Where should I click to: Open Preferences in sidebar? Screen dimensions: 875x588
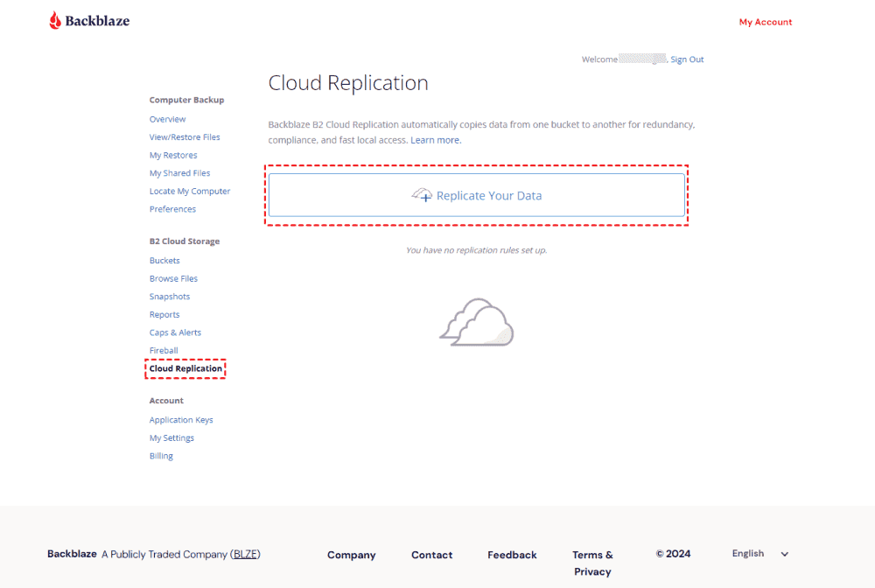pyautogui.click(x=172, y=209)
